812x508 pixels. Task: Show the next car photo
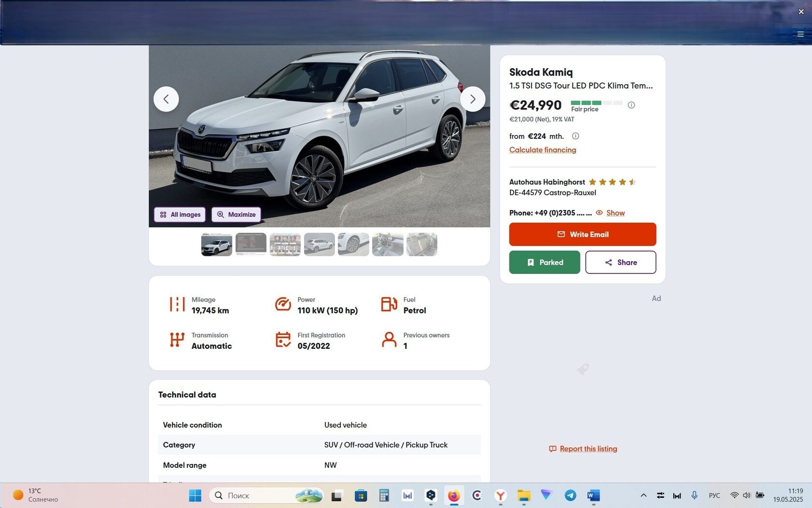(473, 99)
